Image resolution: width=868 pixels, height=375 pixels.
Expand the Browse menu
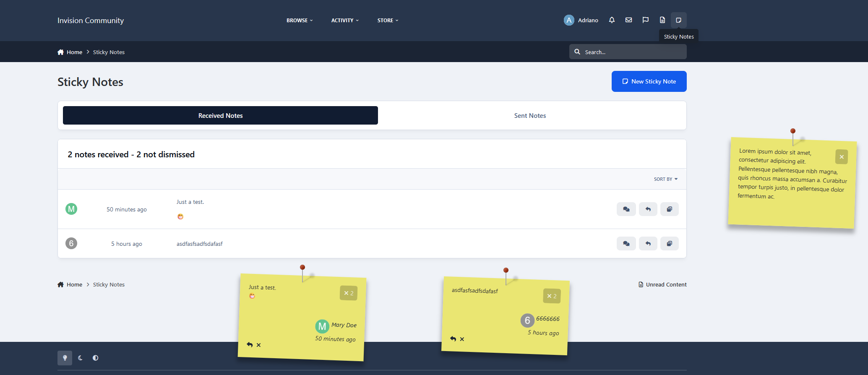click(300, 21)
